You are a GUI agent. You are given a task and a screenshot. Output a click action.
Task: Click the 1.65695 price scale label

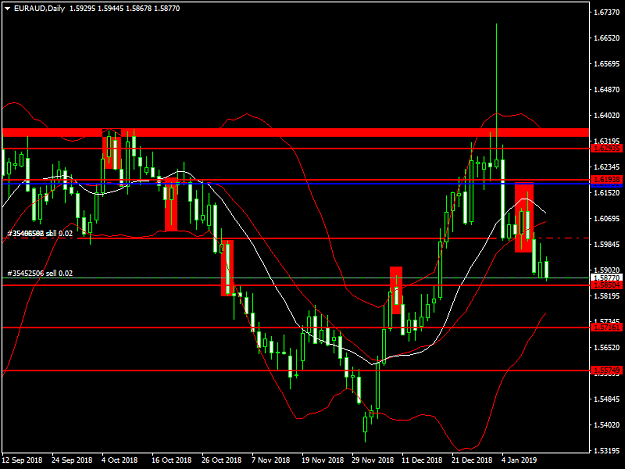click(607, 64)
